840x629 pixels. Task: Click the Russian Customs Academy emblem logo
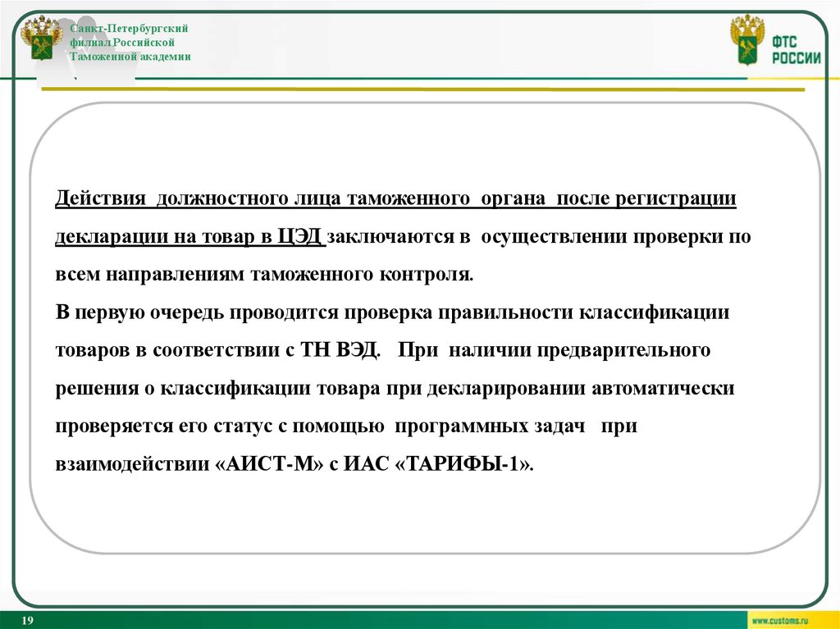point(41,38)
